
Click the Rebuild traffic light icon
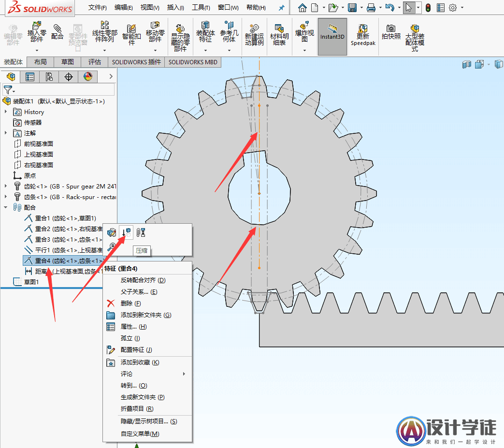click(x=428, y=8)
